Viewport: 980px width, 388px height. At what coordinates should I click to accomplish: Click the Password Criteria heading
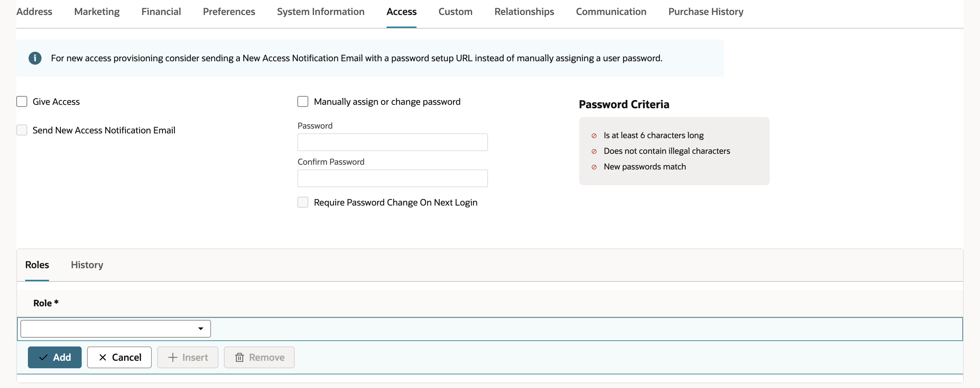coord(624,104)
